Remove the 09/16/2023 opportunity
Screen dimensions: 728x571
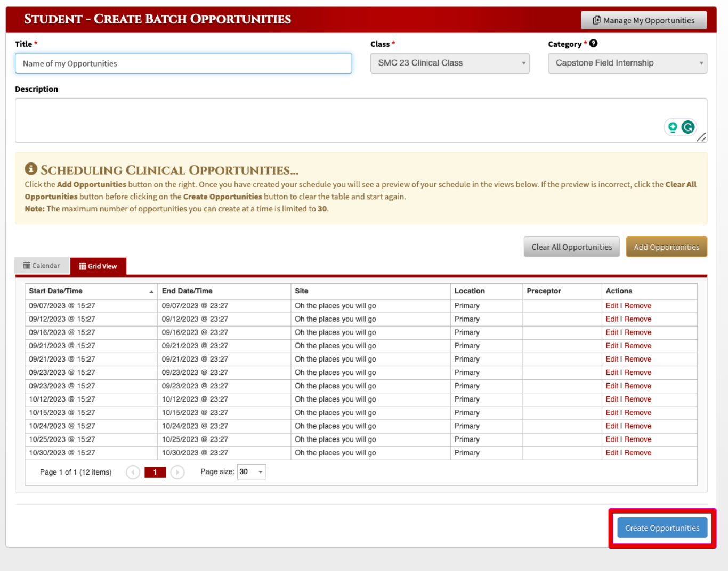pos(637,332)
